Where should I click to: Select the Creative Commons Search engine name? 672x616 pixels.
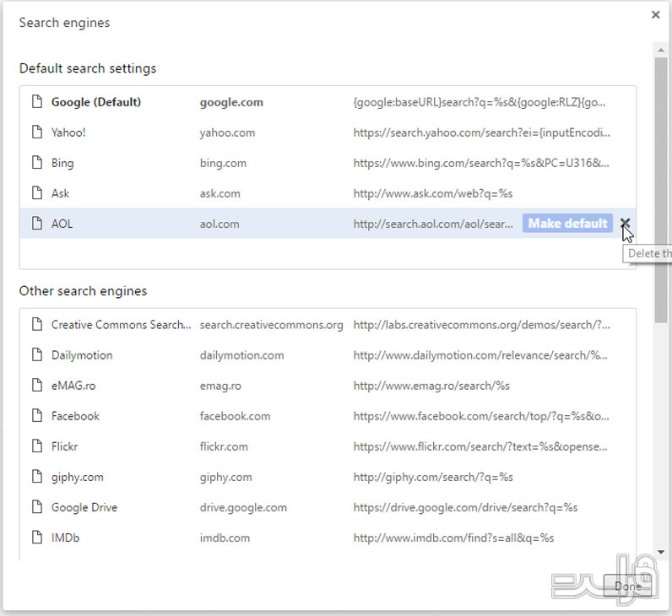point(122,325)
